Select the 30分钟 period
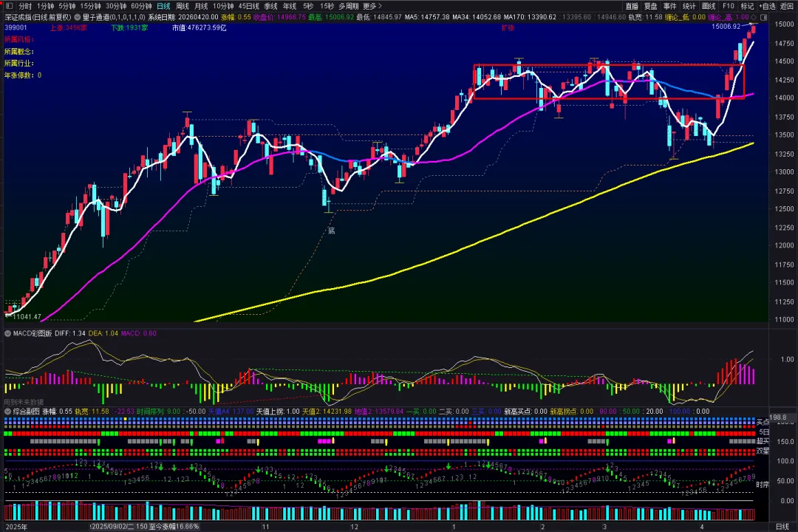Screen dimensions: 798x532 coord(115,6)
